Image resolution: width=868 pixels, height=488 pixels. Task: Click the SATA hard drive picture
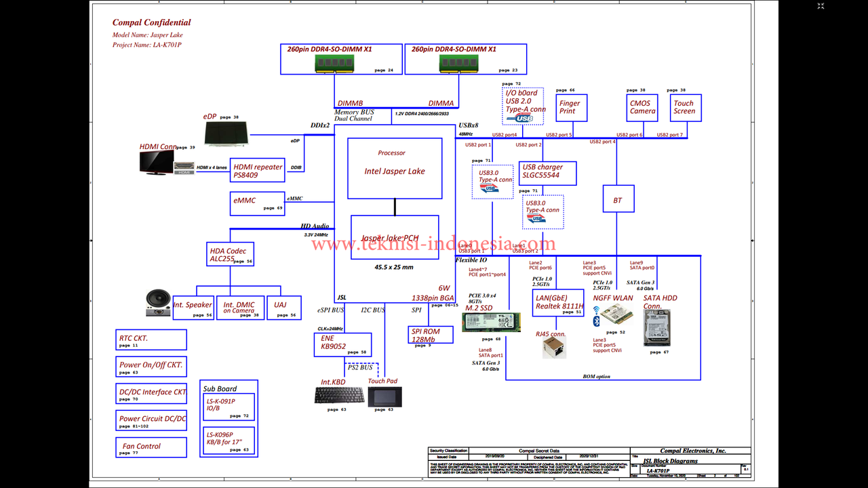pos(656,329)
